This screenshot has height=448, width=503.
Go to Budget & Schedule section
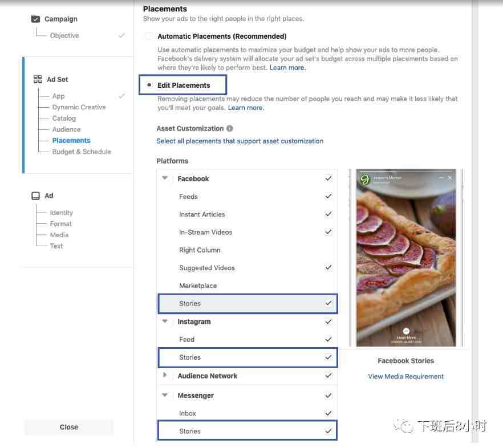pyautogui.click(x=82, y=152)
